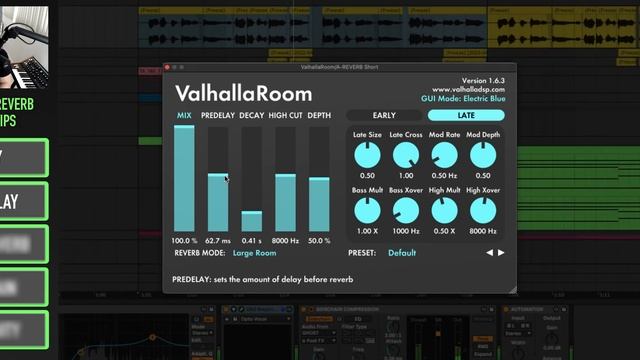Viewport: 640px width, 360px height.
Task: Click the 50.0 % depth value
Action: [319, 241]
